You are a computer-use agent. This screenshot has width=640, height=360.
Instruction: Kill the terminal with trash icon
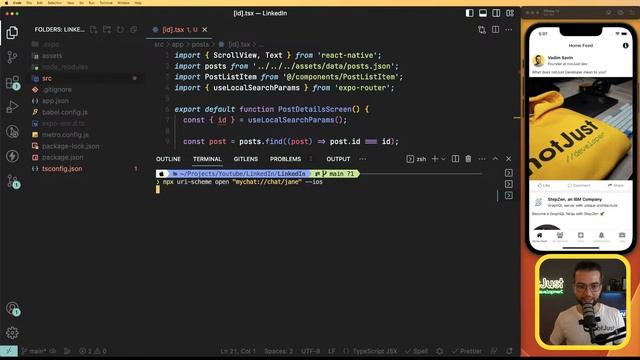tap(468, 159)
